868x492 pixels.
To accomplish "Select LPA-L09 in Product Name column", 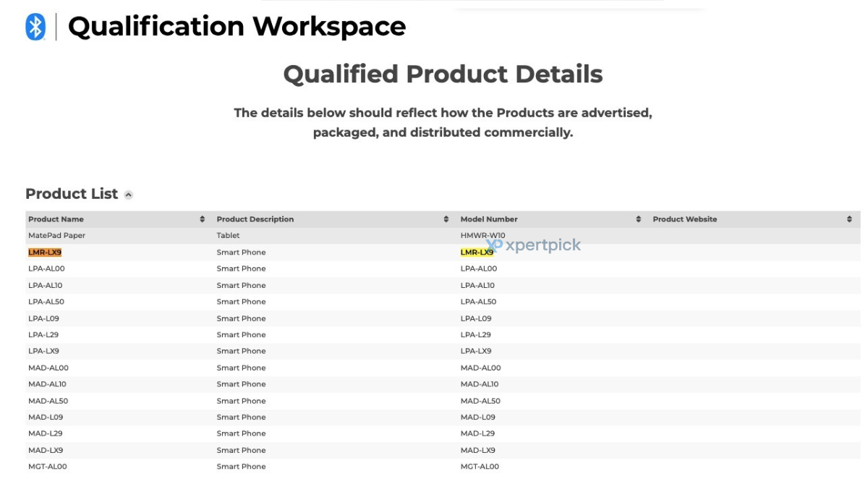I will pyautogui.click(x=43, y=318).
